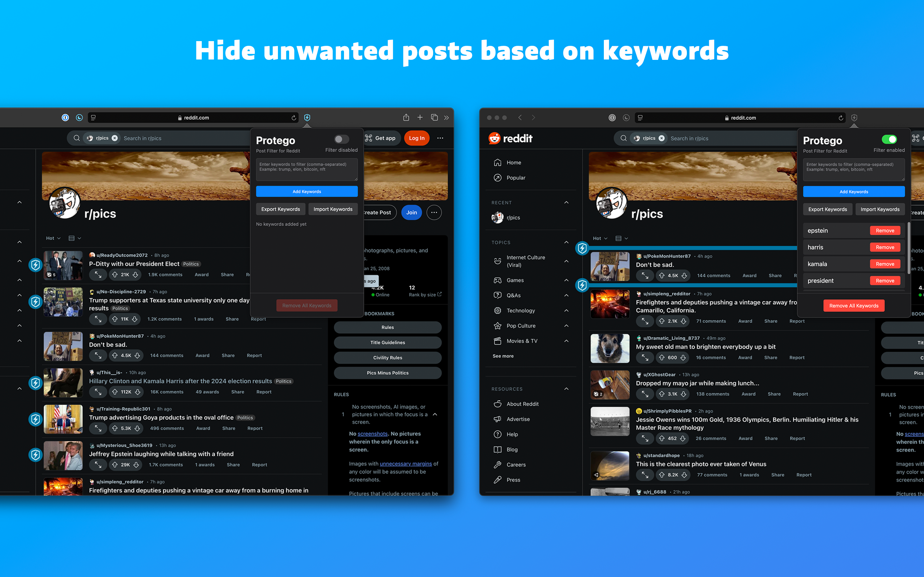
Task: Expand the RECENT section in sidebar
Action: point(566,202)
